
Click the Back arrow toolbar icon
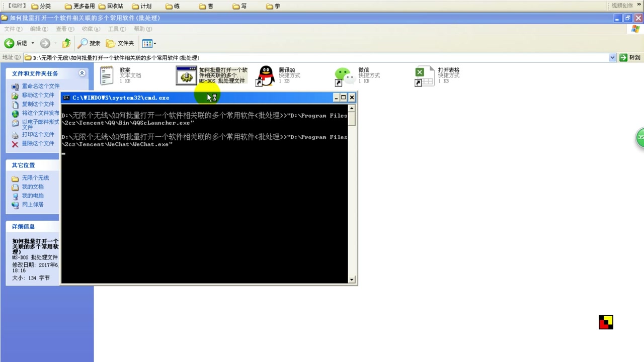[x=9, y=43]
